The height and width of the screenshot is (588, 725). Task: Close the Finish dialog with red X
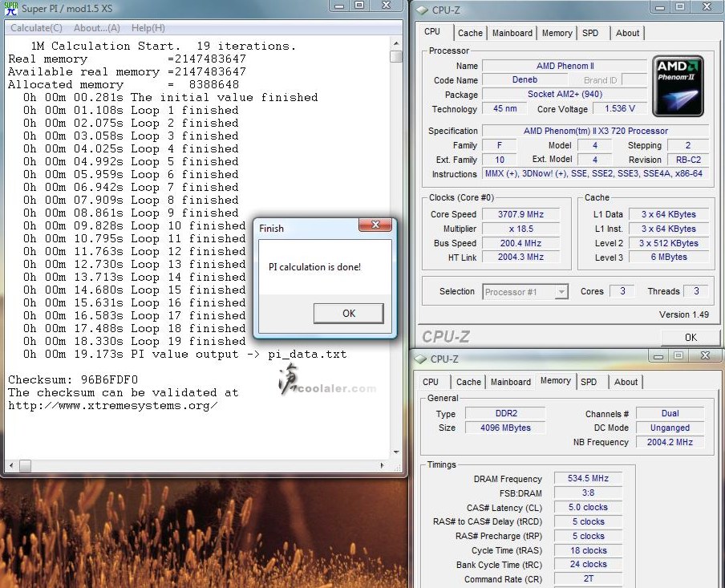coord(375,225)
